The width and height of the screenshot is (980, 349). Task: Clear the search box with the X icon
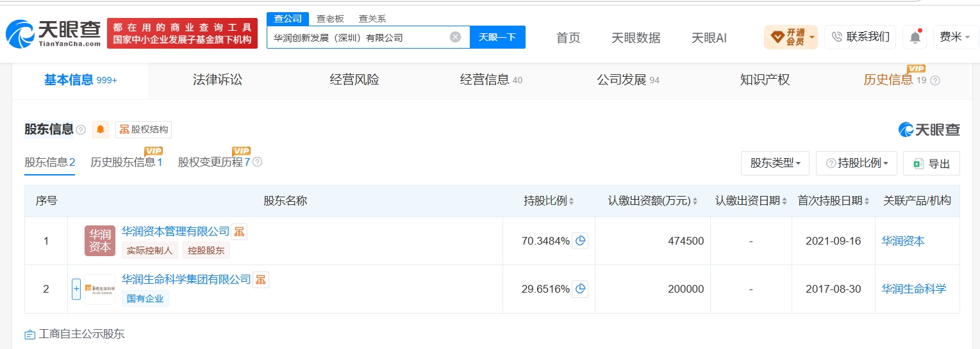455,37
